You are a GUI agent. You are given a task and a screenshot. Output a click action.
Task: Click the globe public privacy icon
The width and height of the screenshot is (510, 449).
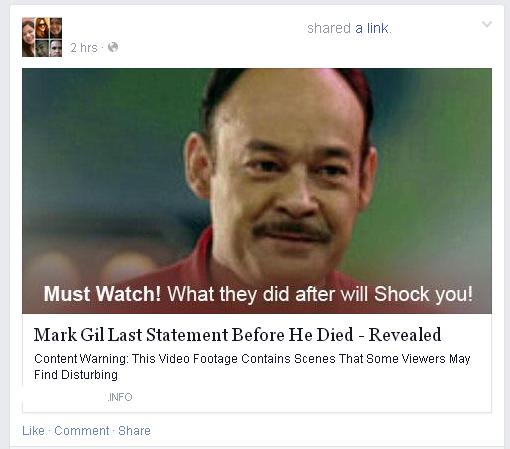(113, 47)
